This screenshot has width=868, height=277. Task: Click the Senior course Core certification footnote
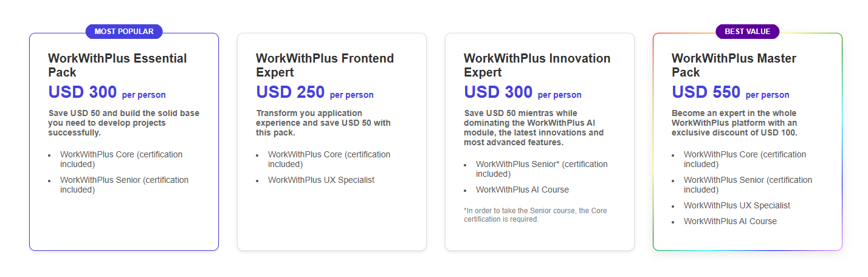click(x=535, y=215)
